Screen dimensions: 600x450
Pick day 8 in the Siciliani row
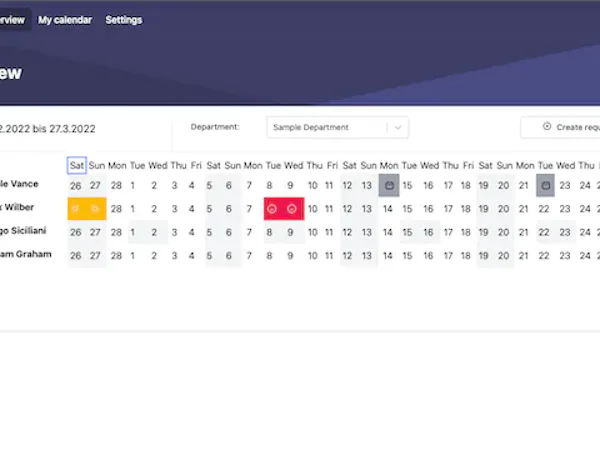pyautogui.click(x=269, y=232)
